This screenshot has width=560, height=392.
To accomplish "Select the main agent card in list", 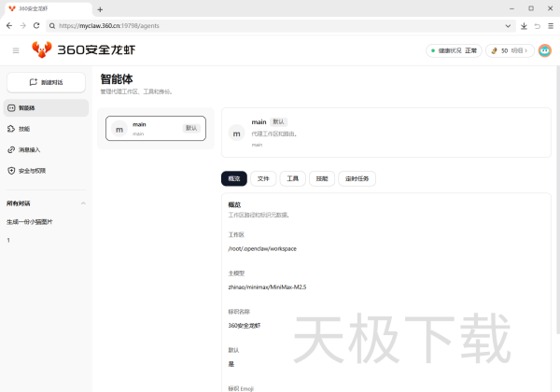I will [156, 129].
